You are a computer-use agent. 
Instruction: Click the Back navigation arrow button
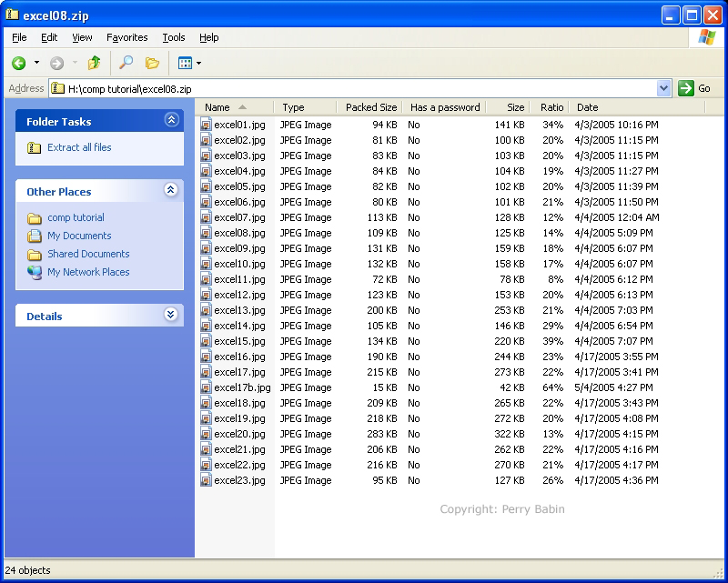[x=18, y=63]
